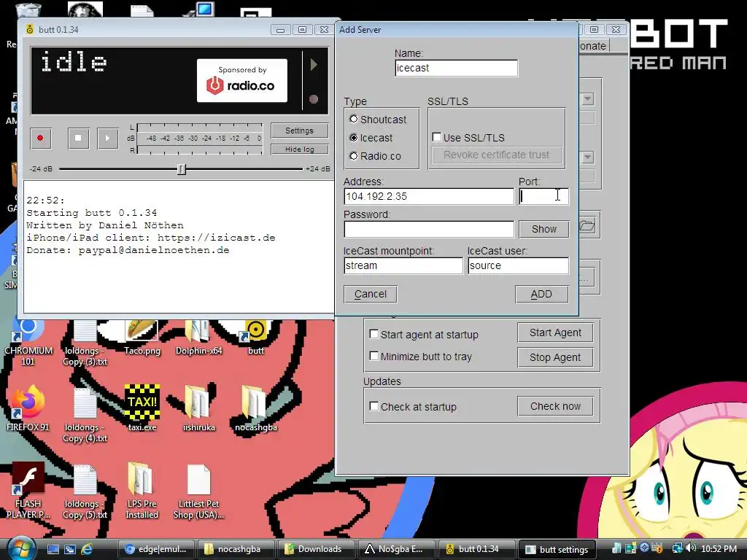Switch to edge|emul... taskbar window
This screenshot has width=747, height=560.
click(x=156, y=549)
